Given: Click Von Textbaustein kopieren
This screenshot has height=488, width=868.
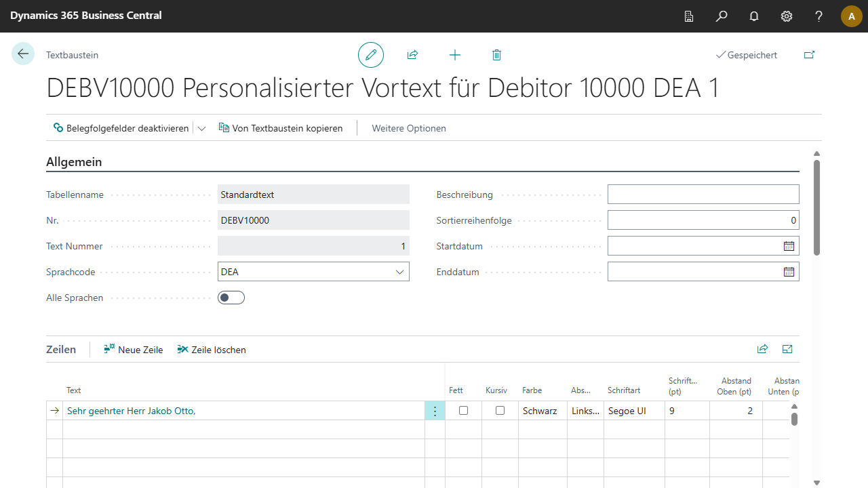Looking at the screenshot, I should click(x=281, y=128).
